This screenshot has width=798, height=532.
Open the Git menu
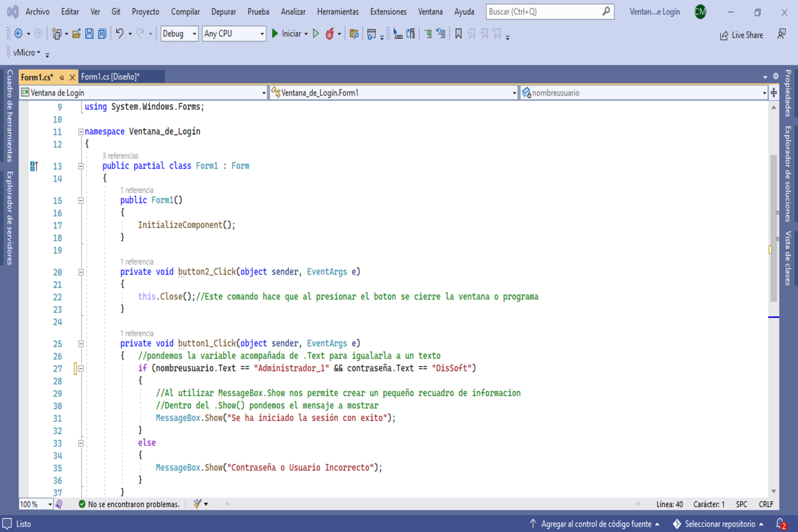point(116,12)
